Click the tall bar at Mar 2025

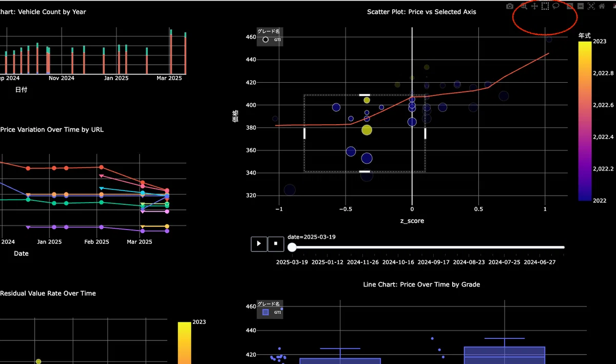click(171, 51)
